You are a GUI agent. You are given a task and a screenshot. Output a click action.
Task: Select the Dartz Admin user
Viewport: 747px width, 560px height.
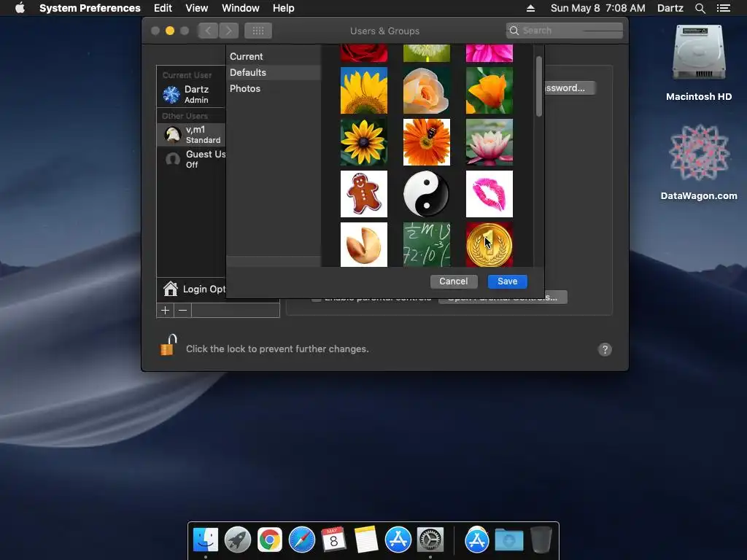[x=191, y=94]
